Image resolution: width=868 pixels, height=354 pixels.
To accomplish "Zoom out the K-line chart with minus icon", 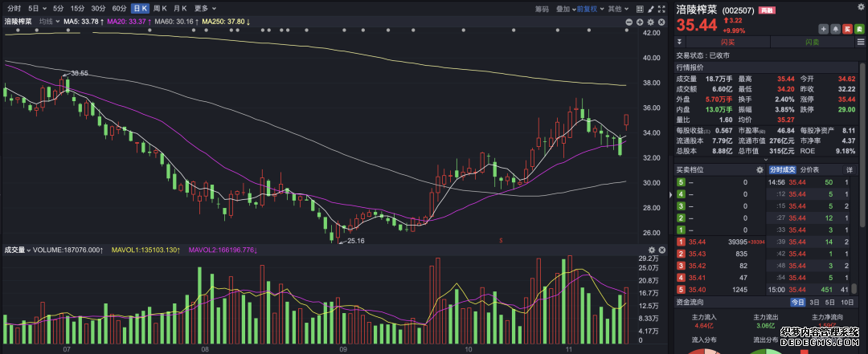I will click(x=628, y=22).
